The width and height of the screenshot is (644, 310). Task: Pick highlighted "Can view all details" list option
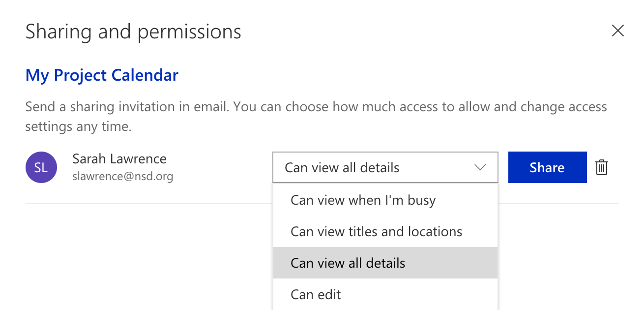348,263
